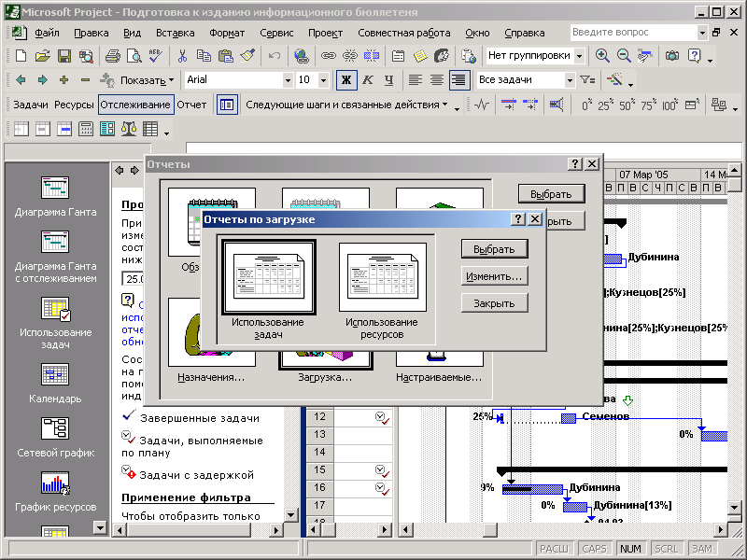Save the project via floppy disk icon
The height and width of the screenshot is (560, 747).
(x=63, y=56)
